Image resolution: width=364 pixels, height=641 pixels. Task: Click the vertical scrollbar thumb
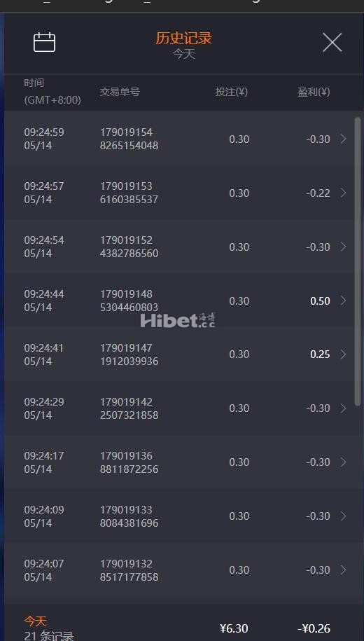click(358, 261)
